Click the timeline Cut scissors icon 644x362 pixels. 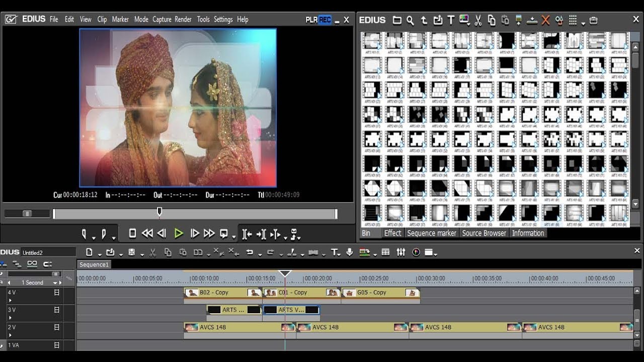[x=153, y=252]
